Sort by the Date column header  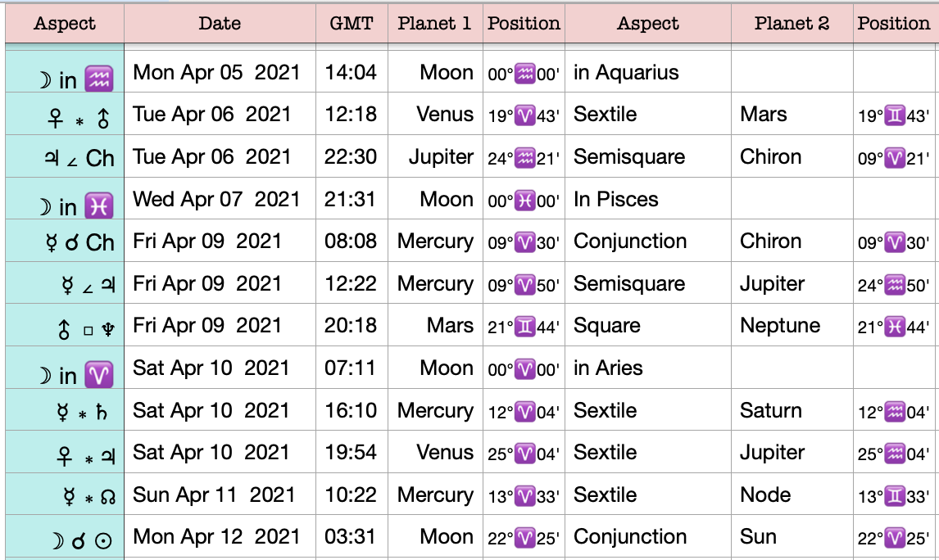pos(220,23)
